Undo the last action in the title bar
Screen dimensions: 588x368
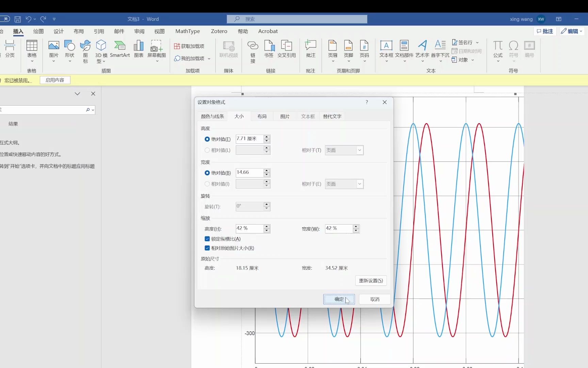click(29, 19)
